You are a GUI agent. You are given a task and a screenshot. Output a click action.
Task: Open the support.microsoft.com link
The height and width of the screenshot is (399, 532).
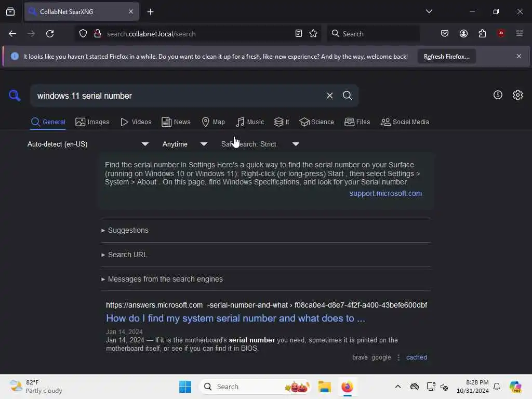385,193
